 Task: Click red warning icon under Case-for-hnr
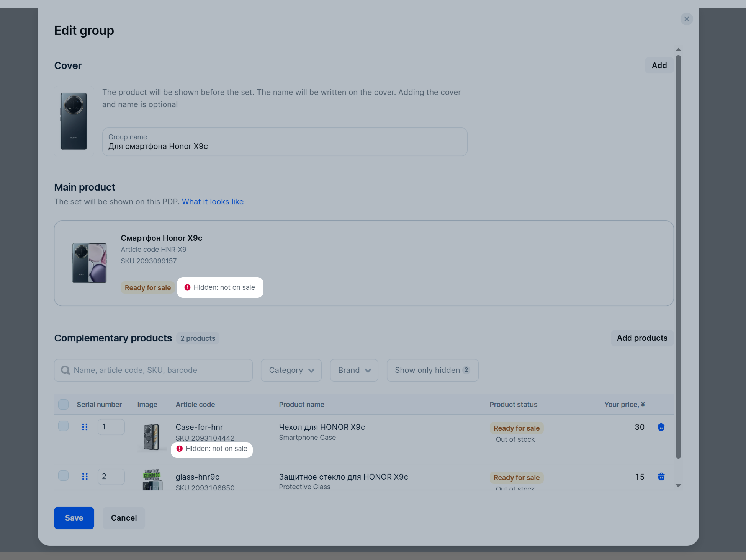click(x=180, y=449)
